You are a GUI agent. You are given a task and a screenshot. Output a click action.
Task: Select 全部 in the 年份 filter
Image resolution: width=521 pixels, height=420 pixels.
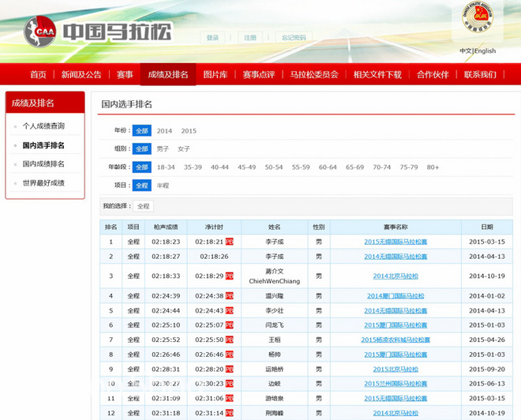[142, 130]
